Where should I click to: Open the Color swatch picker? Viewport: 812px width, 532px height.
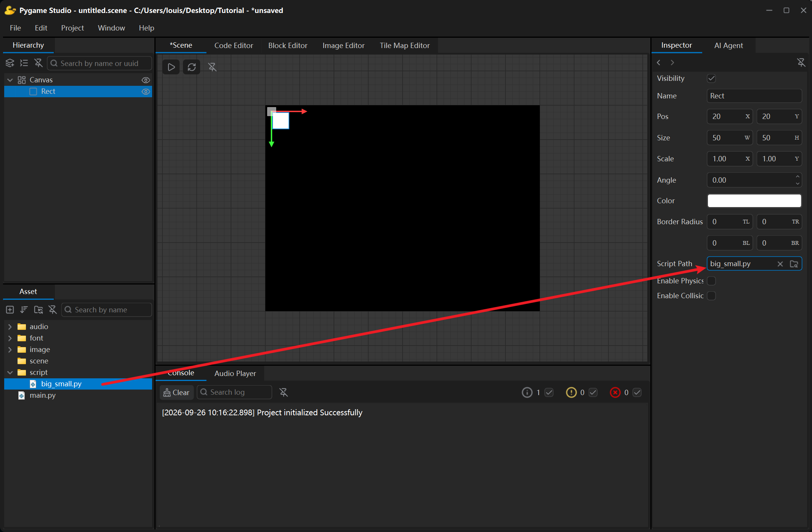coord(754,201)
